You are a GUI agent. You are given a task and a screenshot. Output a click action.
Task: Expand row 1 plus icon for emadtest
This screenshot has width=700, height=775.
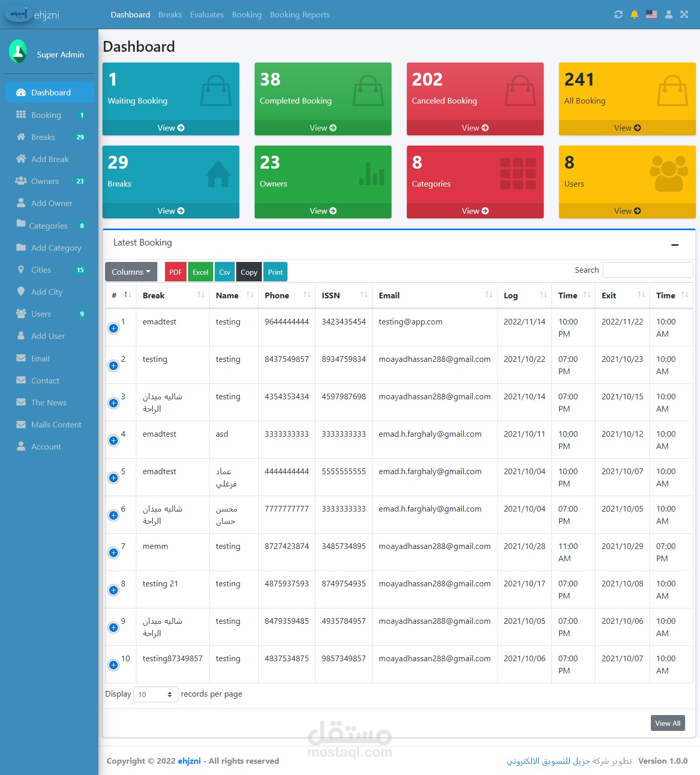pos(114,328)
